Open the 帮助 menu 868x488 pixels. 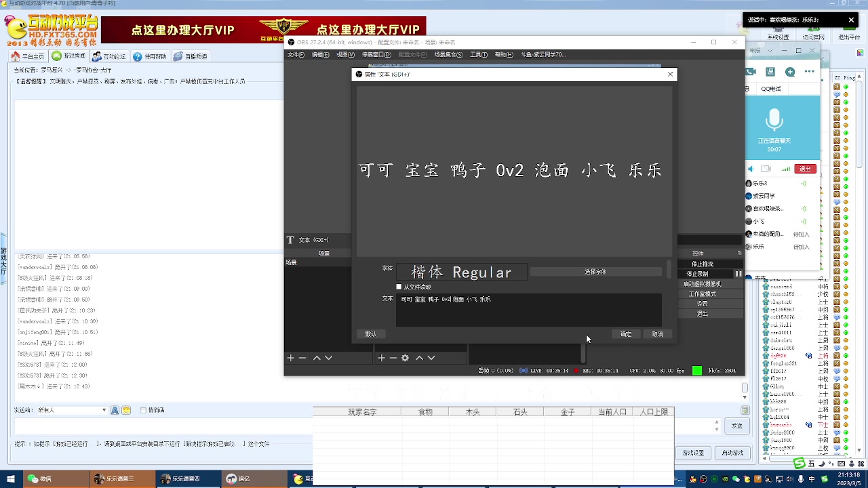[x=503, y=54]
